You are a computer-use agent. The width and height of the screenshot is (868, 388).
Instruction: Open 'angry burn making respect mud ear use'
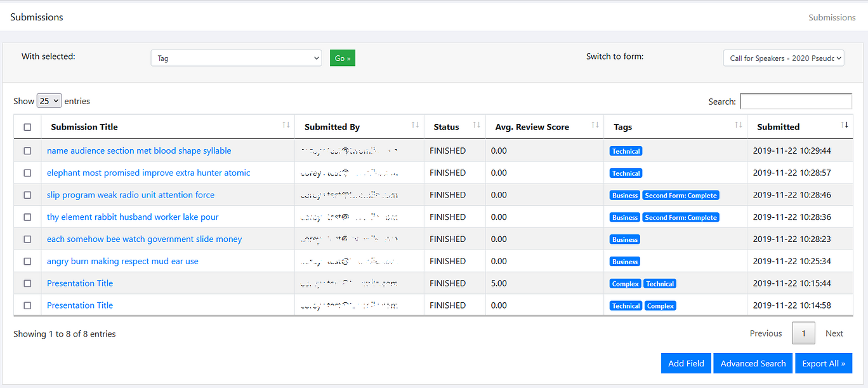(122, 261)
